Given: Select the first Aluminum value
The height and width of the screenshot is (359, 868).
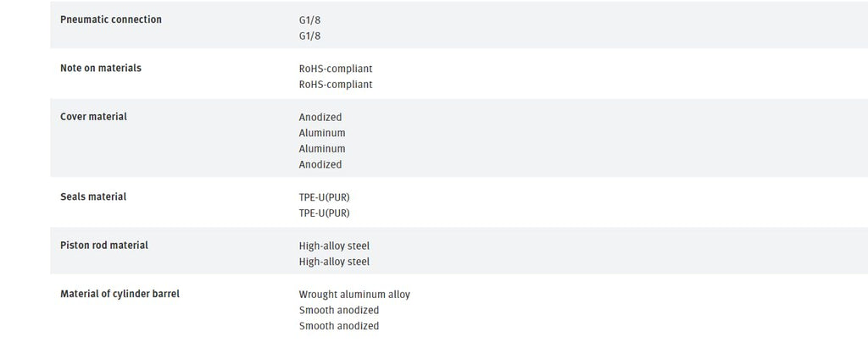Looking at the screenshot, I should pyautogui.click(x=321, y=133).
